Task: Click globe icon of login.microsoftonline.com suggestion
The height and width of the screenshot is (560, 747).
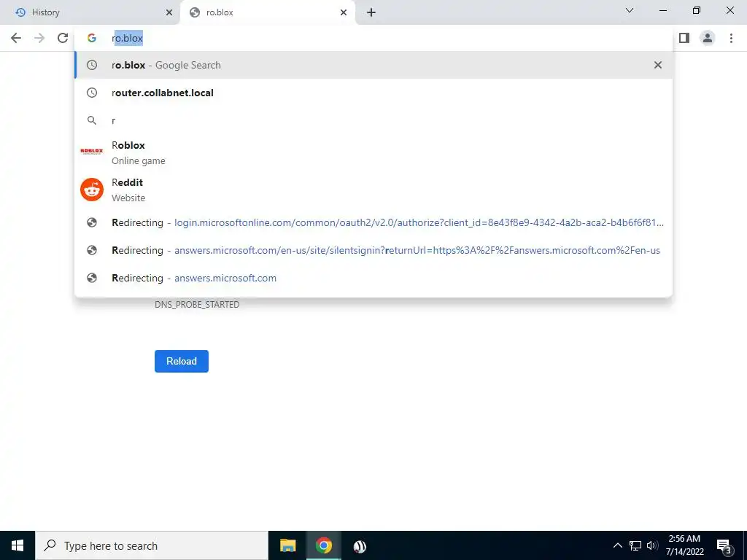Action: (92, 222)
